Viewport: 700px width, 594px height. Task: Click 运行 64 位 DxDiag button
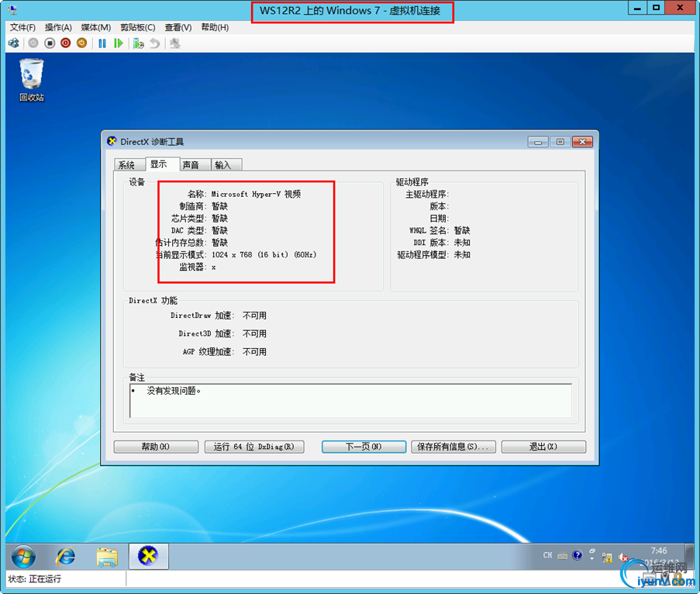pos(254,447)
